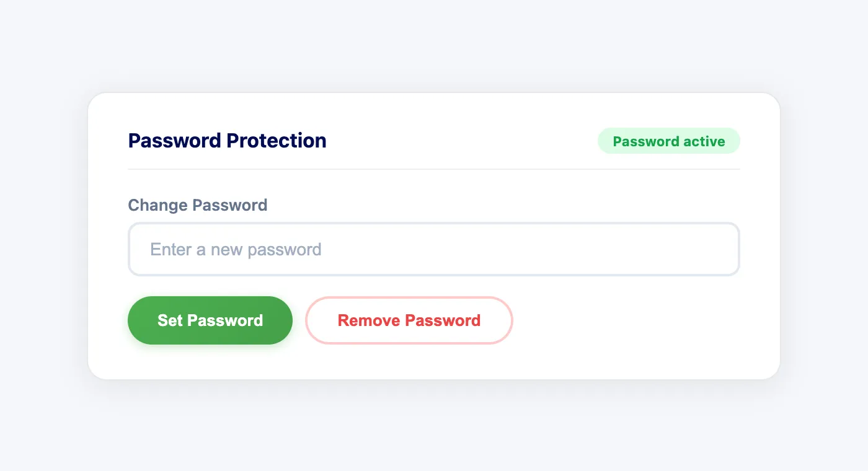Click inside the new password input field
The height and width of the screenshot is (471, 868).
[434, 249]
